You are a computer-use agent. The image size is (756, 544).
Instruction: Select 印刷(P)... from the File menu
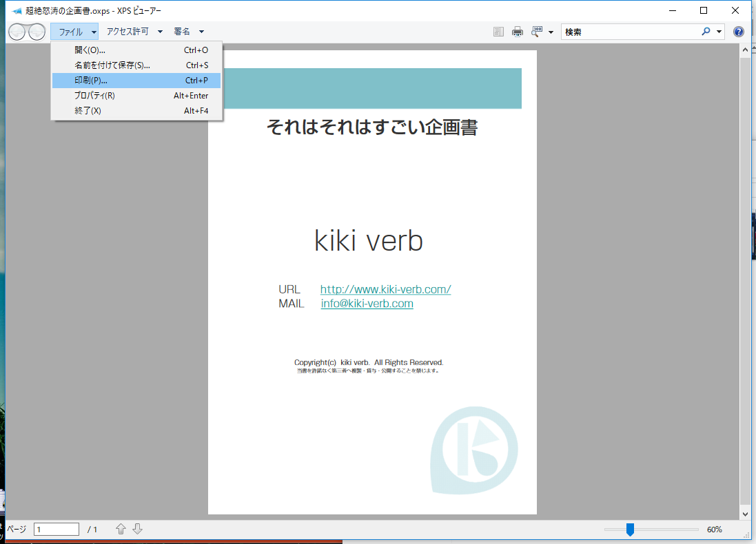pos(136,81)
